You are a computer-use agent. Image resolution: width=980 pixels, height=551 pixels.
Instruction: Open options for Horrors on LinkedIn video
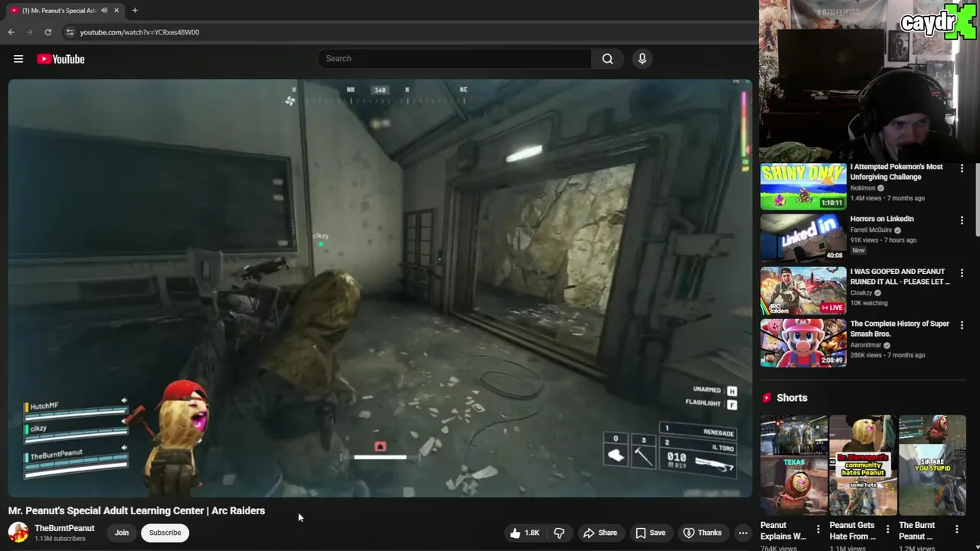(962, 220)
